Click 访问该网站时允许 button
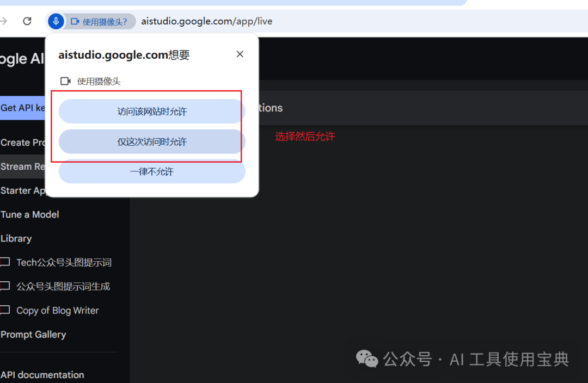The width and height of the screenshot is (588, 383). pos(152,112)
